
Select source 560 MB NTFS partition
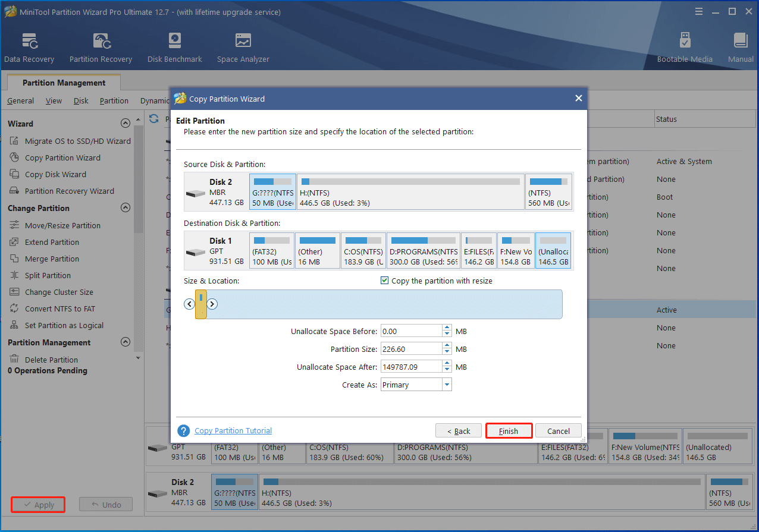coord(548,192)
